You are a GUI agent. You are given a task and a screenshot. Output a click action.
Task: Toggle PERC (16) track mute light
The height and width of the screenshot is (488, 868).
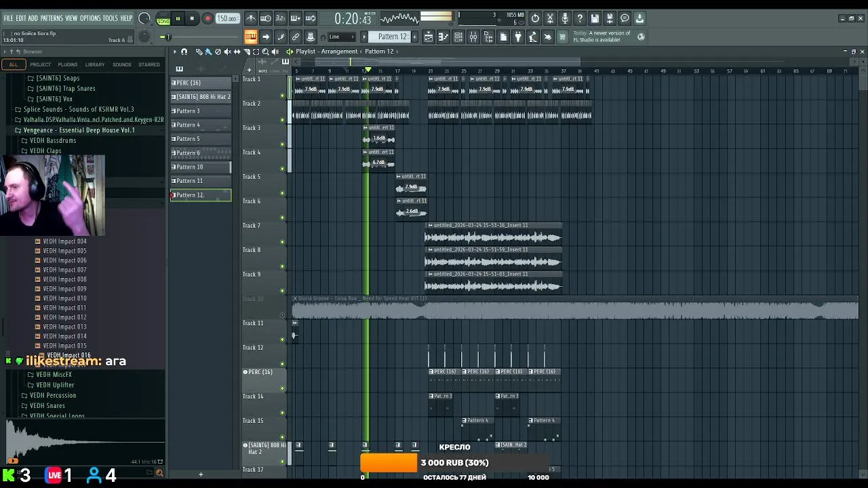pos(283,388)
